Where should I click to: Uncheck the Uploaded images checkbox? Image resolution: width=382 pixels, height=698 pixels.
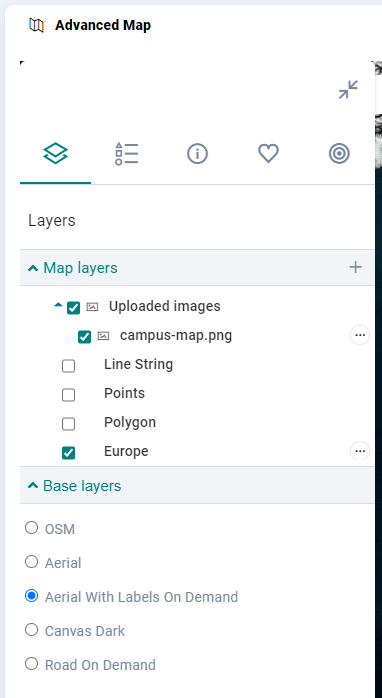[73, 308]
